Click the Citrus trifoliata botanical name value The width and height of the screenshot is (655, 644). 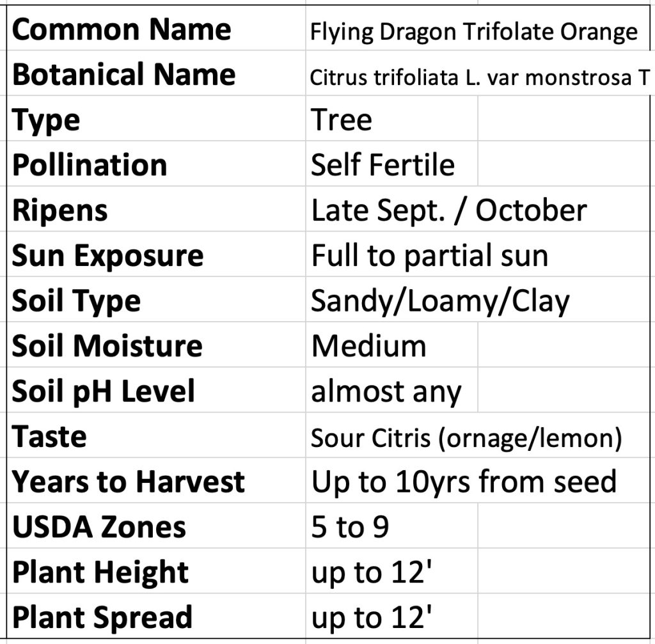(x=478, y=77)
